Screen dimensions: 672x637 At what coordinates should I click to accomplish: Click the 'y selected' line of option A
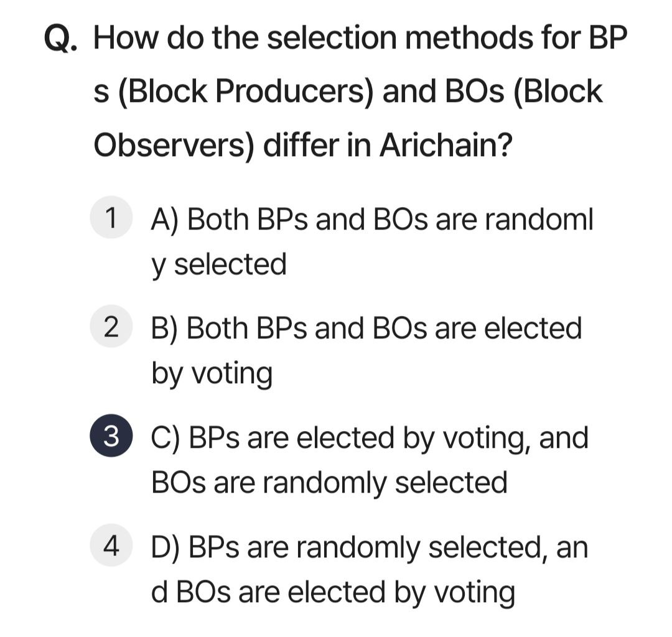219,264
